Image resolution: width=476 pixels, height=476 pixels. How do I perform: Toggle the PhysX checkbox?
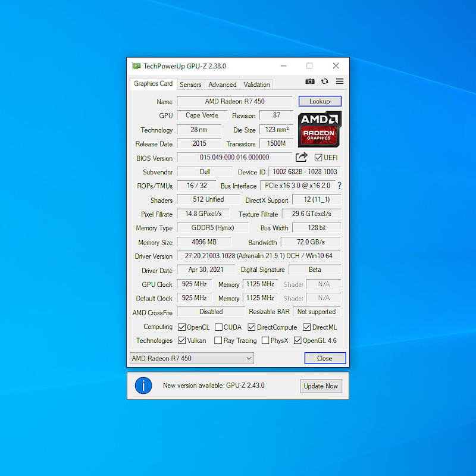(x=265, y=340)
